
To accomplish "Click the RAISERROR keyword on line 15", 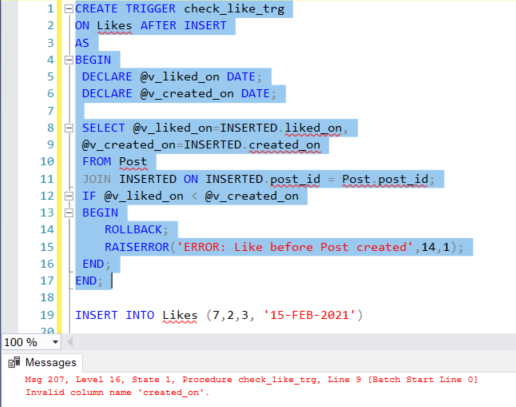I will pyautogui.click(x=137, y=247).
